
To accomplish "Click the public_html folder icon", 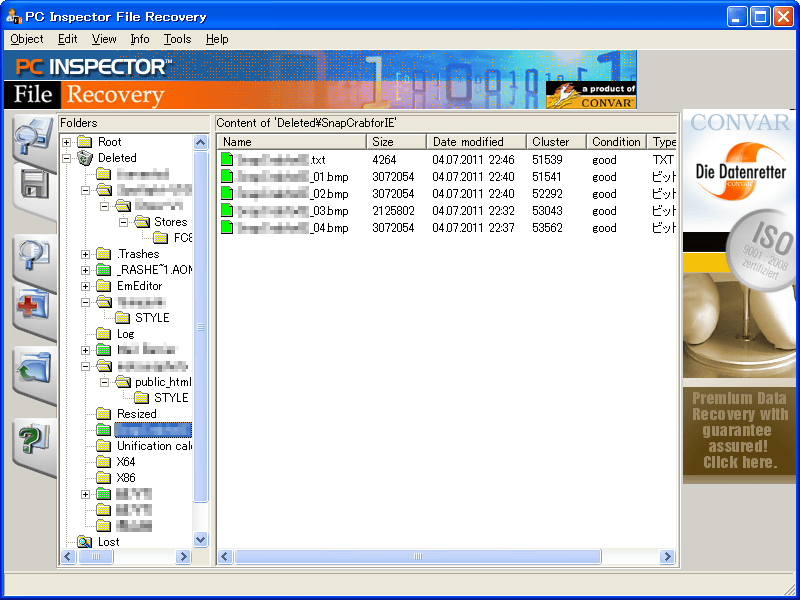I will pyautogui.click(x=123, y=381).
